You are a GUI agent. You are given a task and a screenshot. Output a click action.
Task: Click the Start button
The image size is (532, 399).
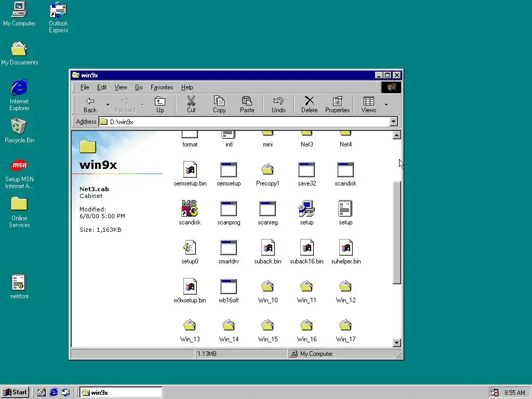[x=15, y=392]
